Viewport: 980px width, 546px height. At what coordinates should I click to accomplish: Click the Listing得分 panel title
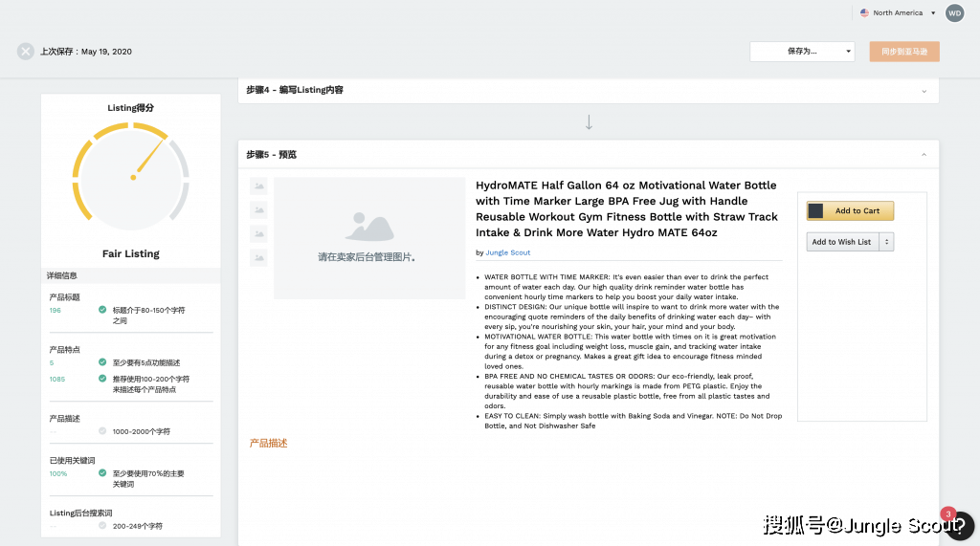[x=130, y=108]
